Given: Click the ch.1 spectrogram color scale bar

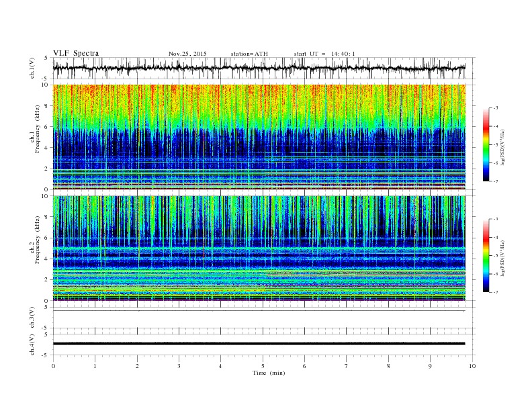Looking at the screenshot, I should [x=486, y=144].
